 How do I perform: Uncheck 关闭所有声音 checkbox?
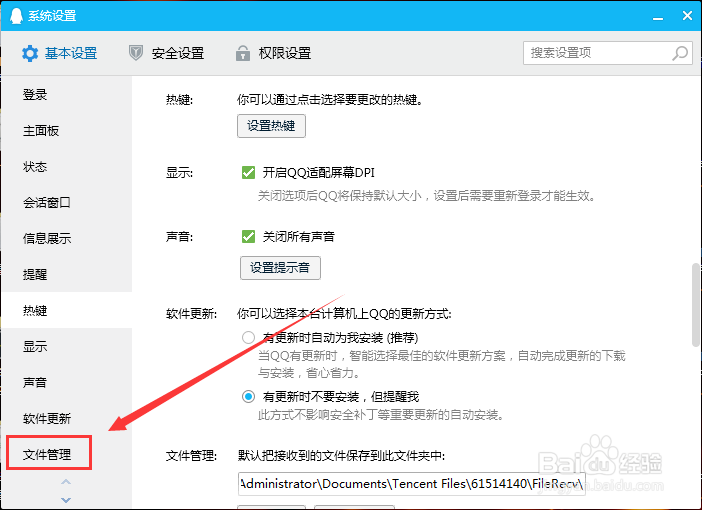point(248,236)
